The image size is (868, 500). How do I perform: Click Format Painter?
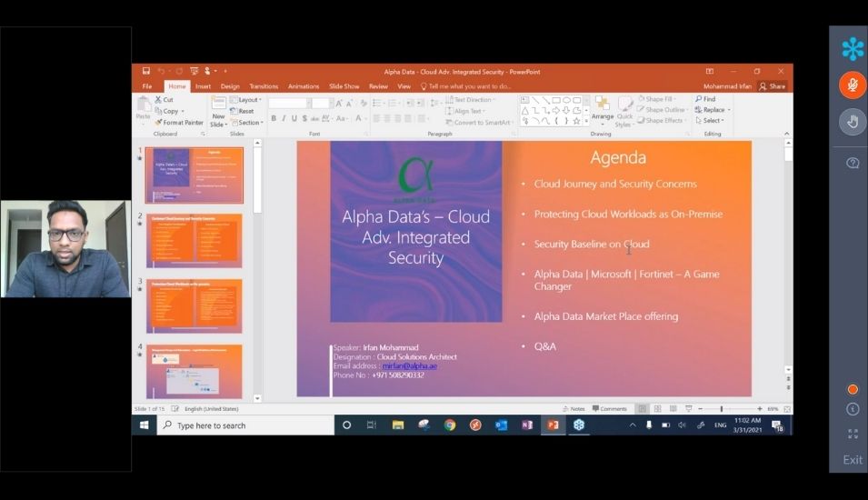179,123
